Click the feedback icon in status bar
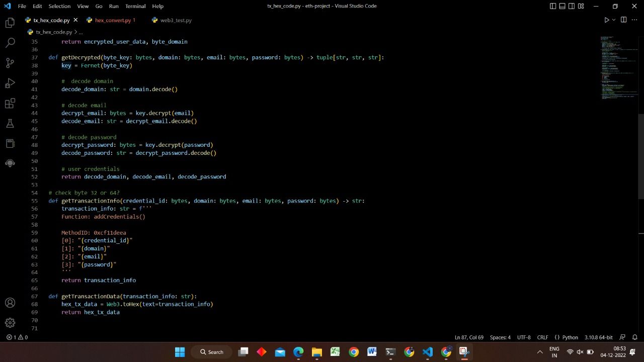Screen dimensions: 644x362 622,337
